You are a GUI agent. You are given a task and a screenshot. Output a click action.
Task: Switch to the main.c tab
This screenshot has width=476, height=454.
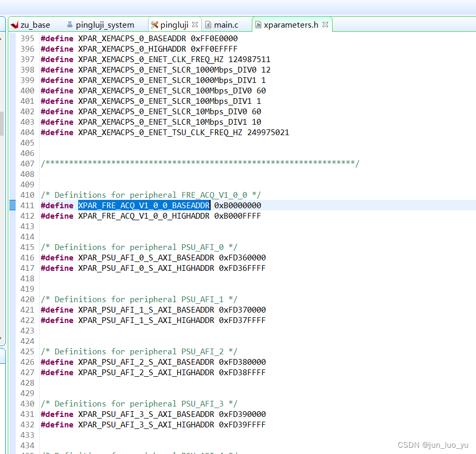226,25
